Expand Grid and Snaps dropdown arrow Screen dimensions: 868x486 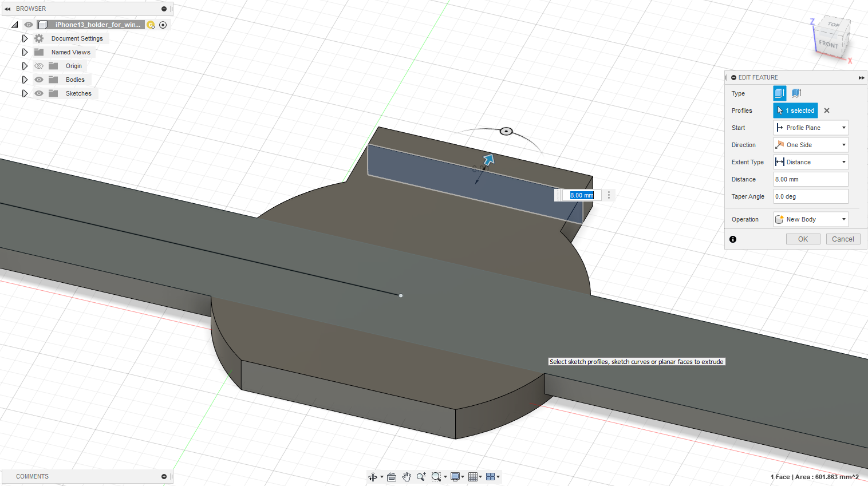480,477
